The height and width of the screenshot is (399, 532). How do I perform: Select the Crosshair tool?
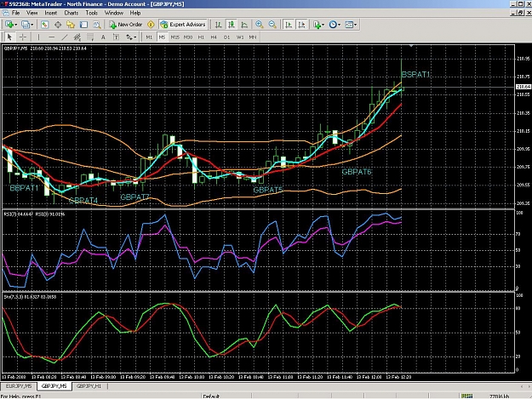coord(23,37)
